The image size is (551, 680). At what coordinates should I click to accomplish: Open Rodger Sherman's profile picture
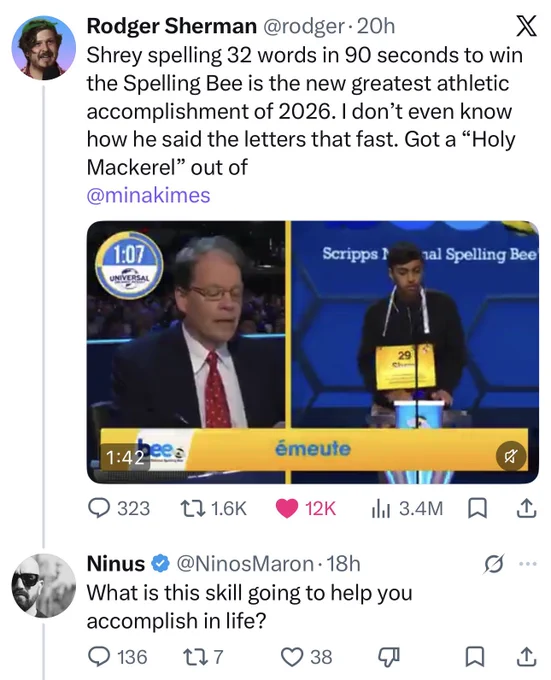point(44,47)
